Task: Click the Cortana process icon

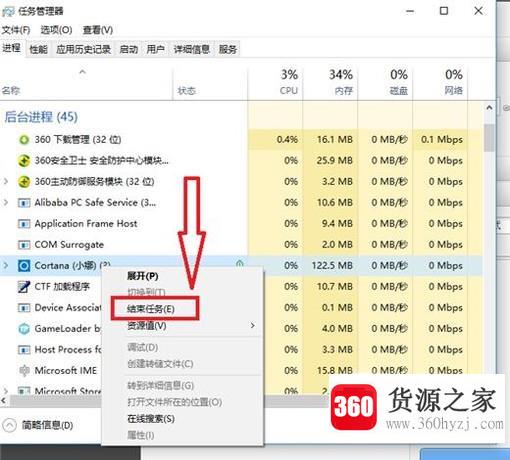Action: pyautogui.click(x=24, y=266)
